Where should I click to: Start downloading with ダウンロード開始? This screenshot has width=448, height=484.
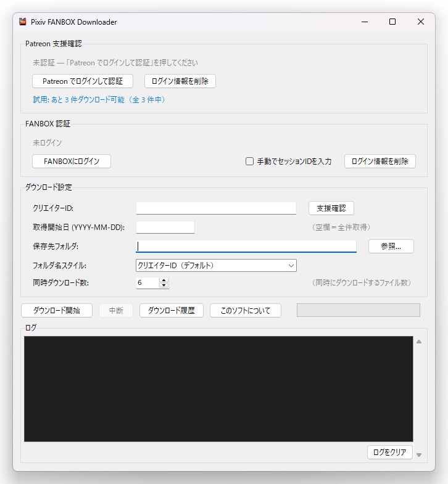coord(56,310)
